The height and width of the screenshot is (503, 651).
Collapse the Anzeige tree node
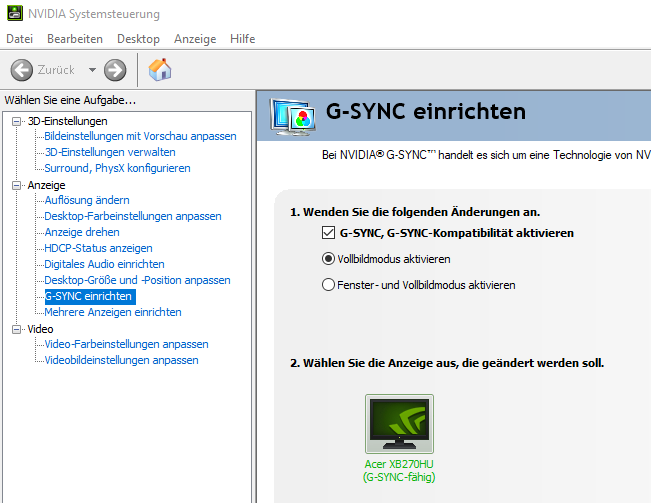[x=16, y=185]
